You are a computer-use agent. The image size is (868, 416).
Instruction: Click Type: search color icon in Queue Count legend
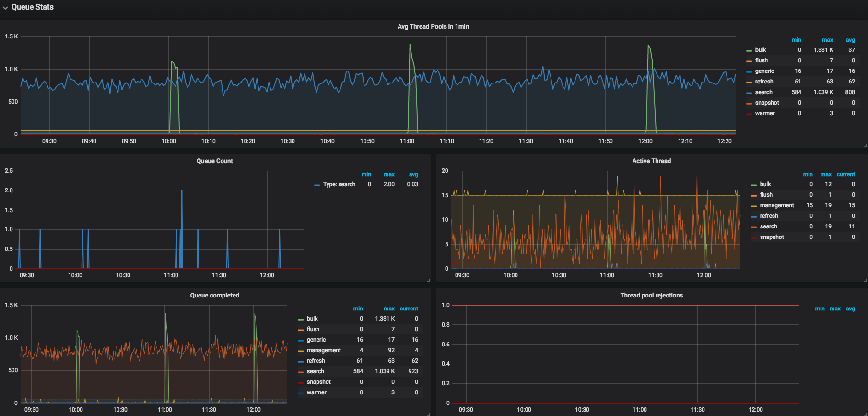point(317,185)
